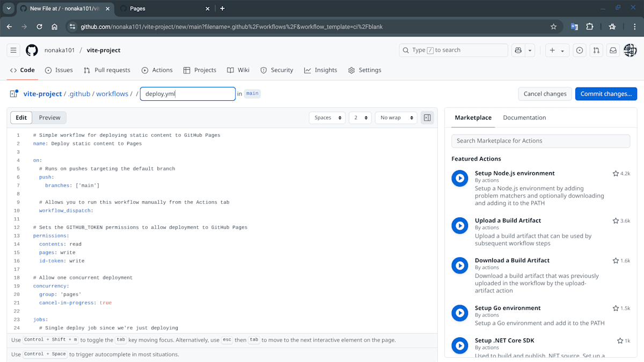This screenshot has width=644, height=362.
Task: Click Setup .NET Core SDK play icon
Action: 460,345
